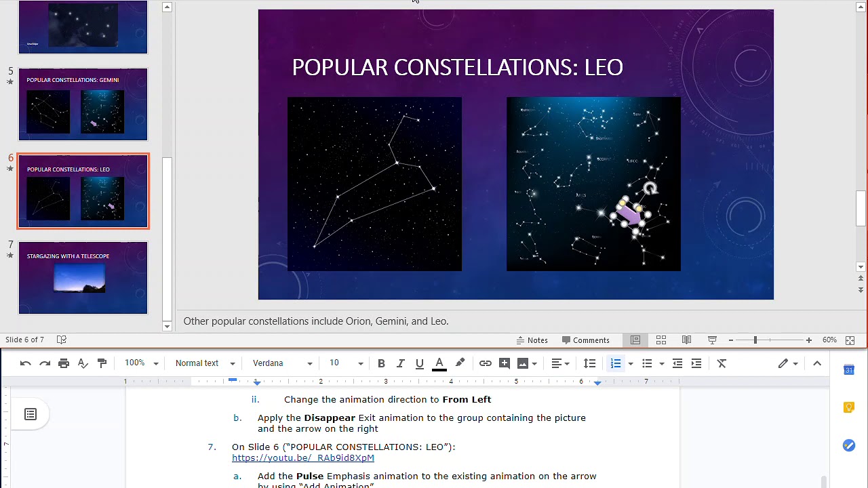Toggle the bulleted list
The height and width of the screenshot is (488, 868).
pos(647,363)
